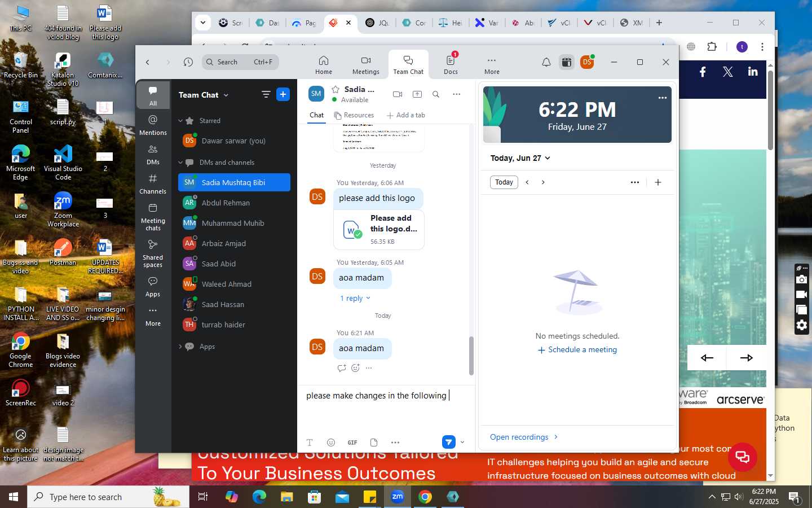Open chat with Saad Hassan
The height and width of the screenshot is (508, 812).
pyautogui.click(x=234, y=305)
